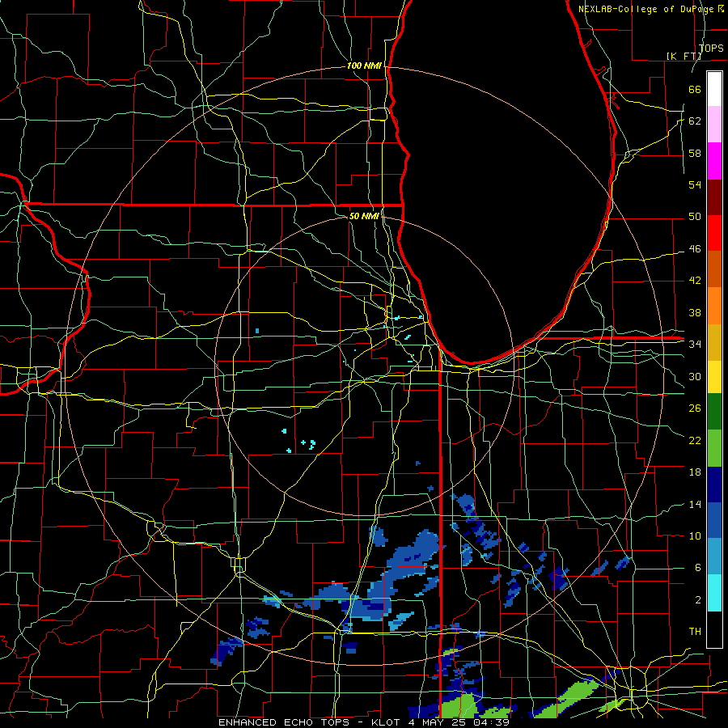Click legend value 26
This screenshot has width=728, height=728.
click(x=695, y=408)
